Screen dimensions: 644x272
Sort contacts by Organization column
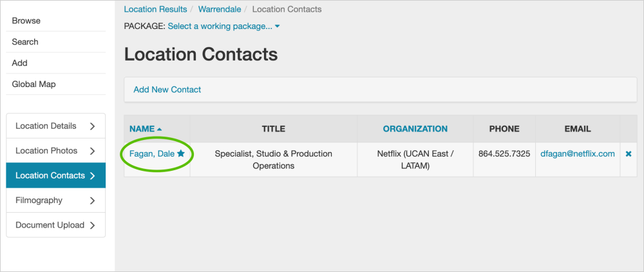[x=415, y=129]
